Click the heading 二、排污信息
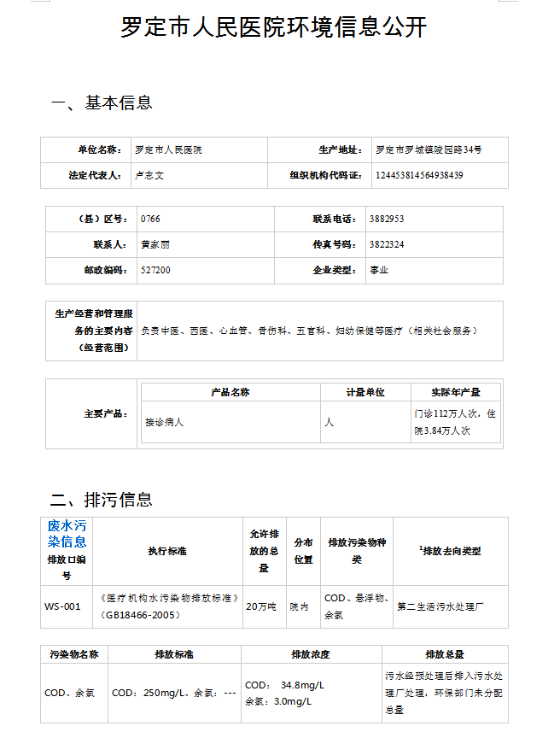The width and height of the screenshot is (560, 732). [x=102, y=500]
